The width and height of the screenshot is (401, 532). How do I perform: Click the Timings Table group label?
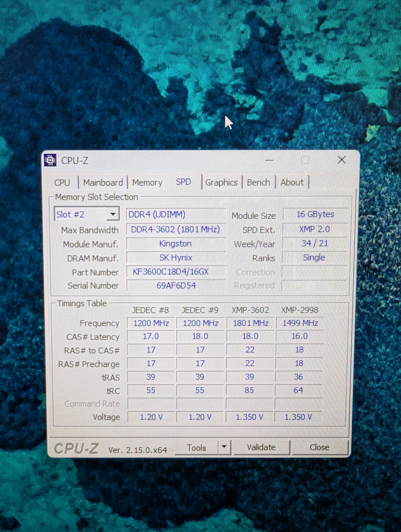tap(82, 303)
